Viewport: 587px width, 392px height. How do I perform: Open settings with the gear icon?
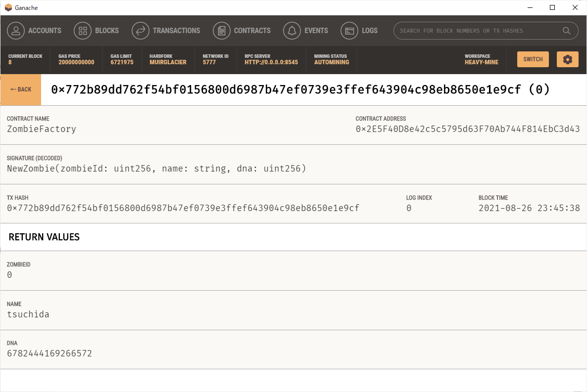568,59
